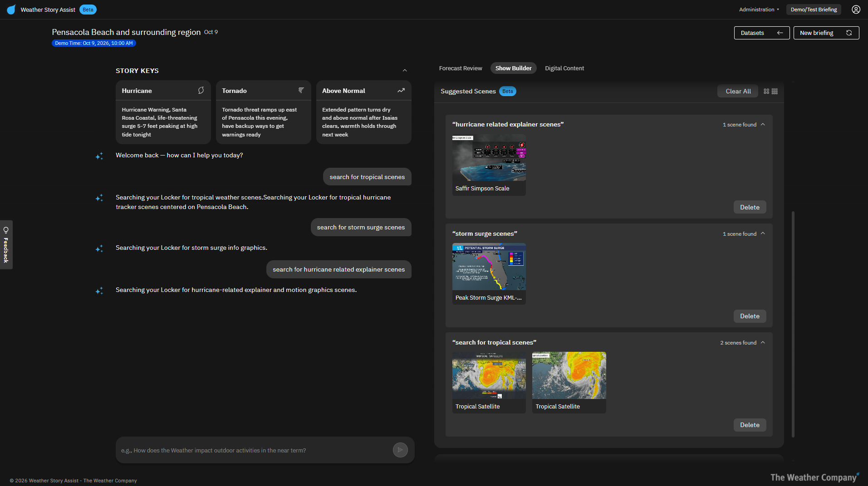
Task: Click sparkle icon beside Welcome back message
Action: click(99, 156)
